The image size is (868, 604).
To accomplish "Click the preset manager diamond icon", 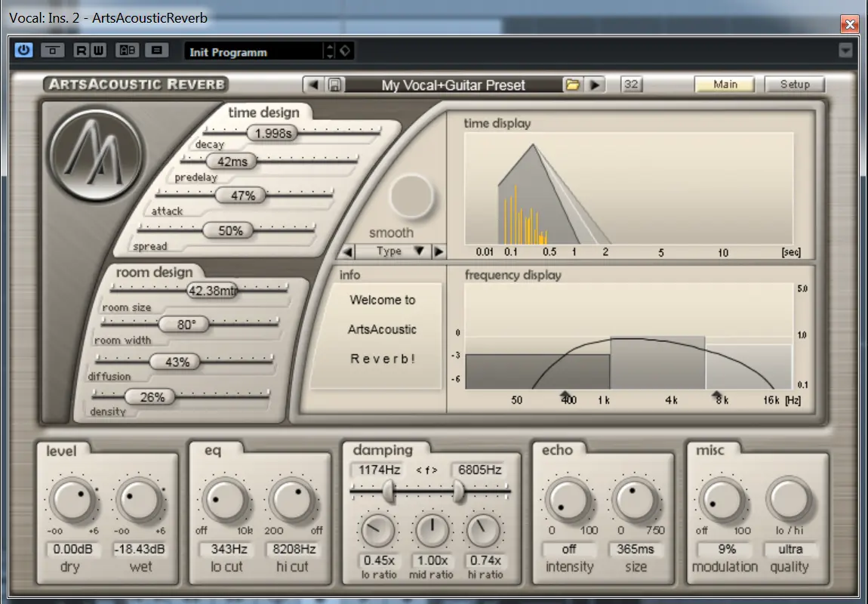I will [x=345, y=51].
